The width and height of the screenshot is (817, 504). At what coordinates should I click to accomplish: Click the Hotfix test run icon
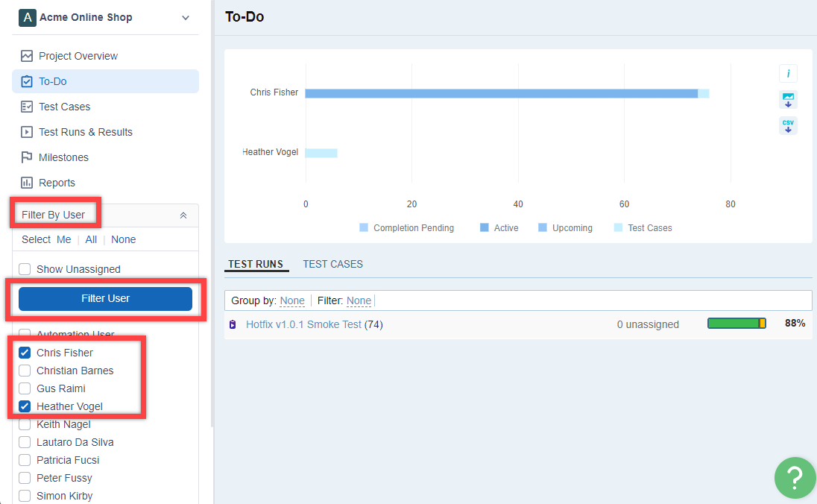pos(233,324)
